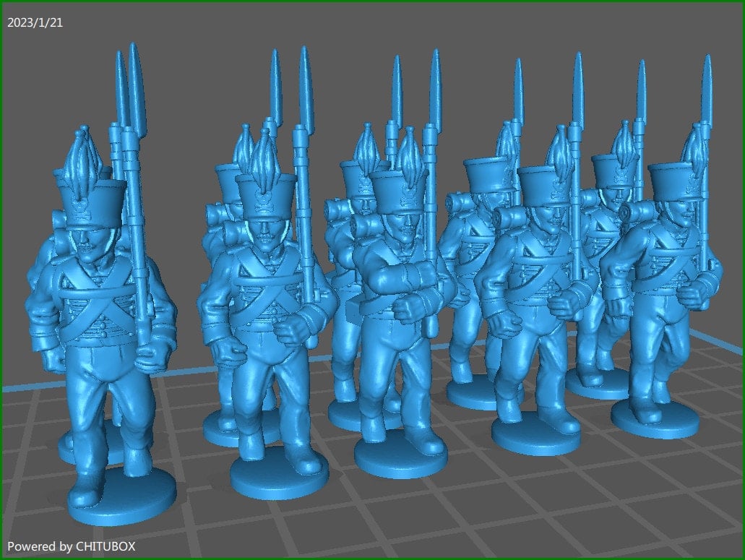
Task: Click the date text 2023/1/21
Action: [35, 23]
